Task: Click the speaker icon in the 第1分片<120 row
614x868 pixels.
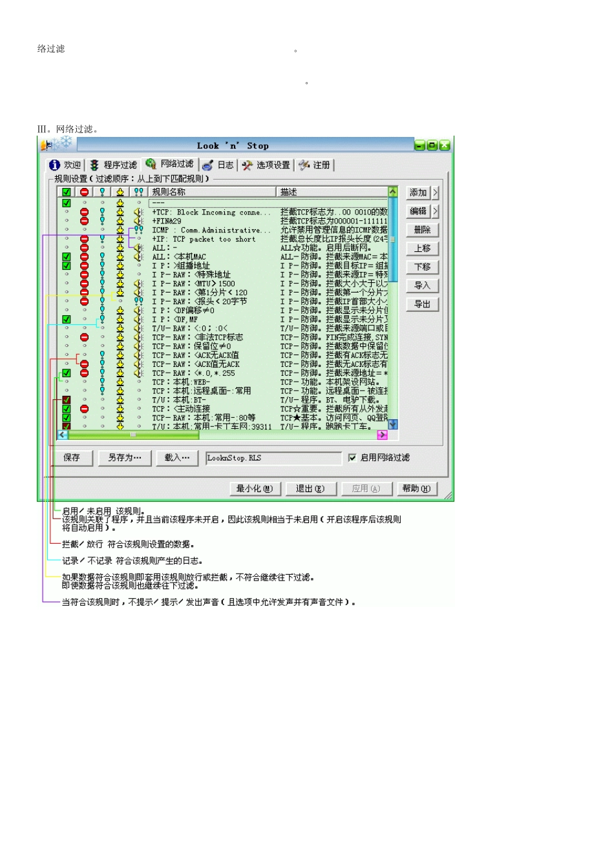Action: click(x=138, y=293)
